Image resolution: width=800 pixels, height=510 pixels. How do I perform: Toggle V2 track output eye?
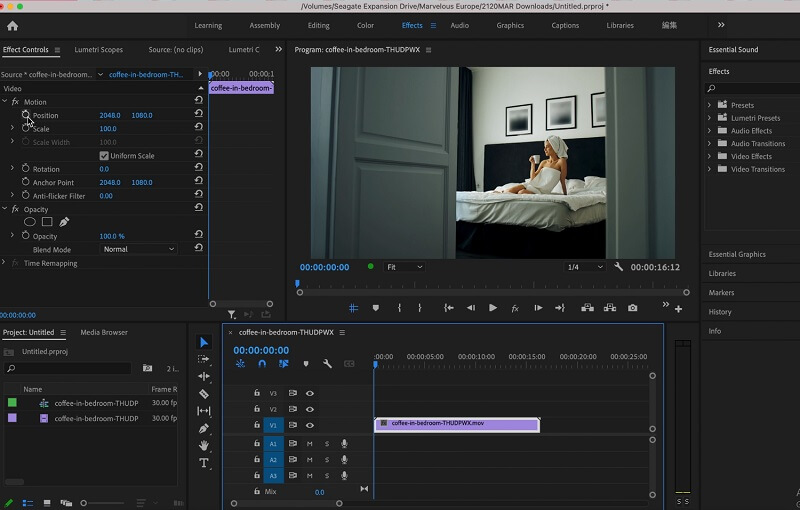pos(310,409)
